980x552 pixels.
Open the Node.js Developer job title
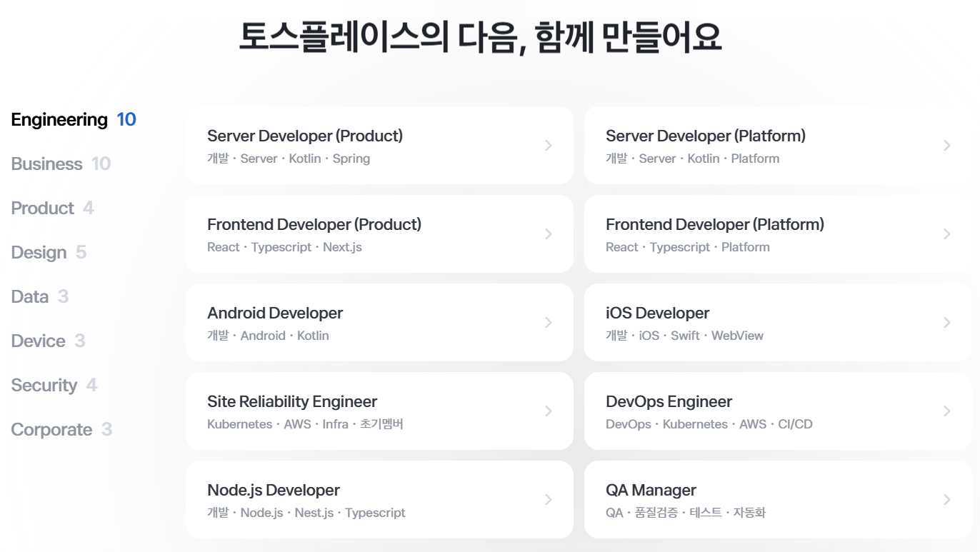(274, 490)
